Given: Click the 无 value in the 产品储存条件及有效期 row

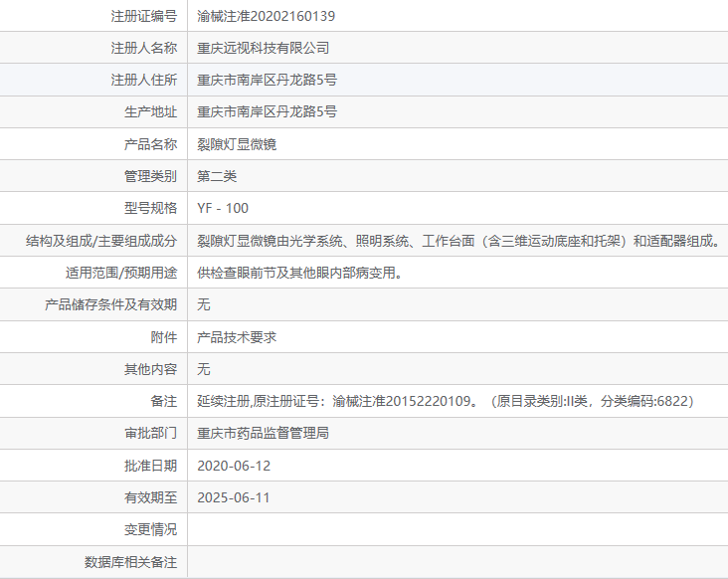Looking at the screenshot, I should click(x=204, y=304).
